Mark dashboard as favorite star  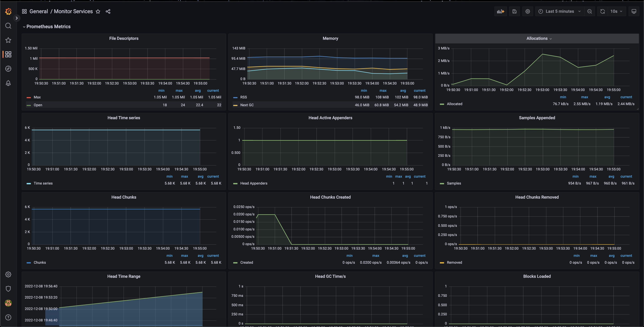(x=98, y=11)
